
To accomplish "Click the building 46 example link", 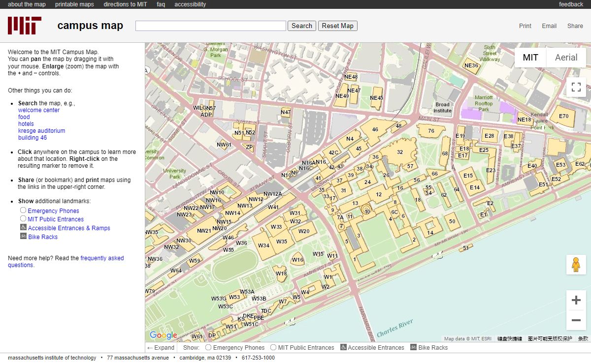I will click(x=33, y=138).
